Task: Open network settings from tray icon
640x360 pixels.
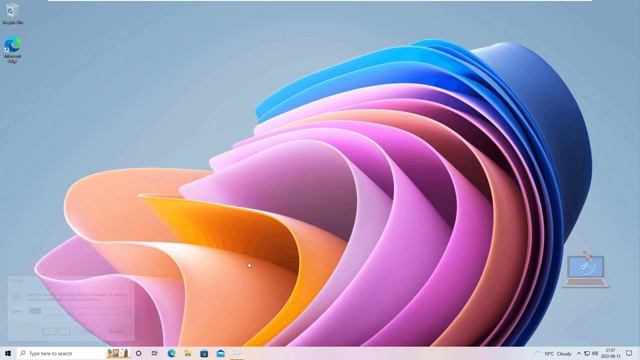Action: point(587,353)
